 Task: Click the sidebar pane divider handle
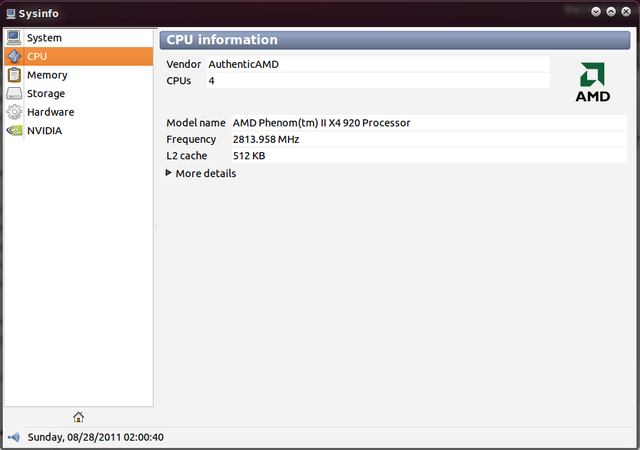(x=156, y=227)
